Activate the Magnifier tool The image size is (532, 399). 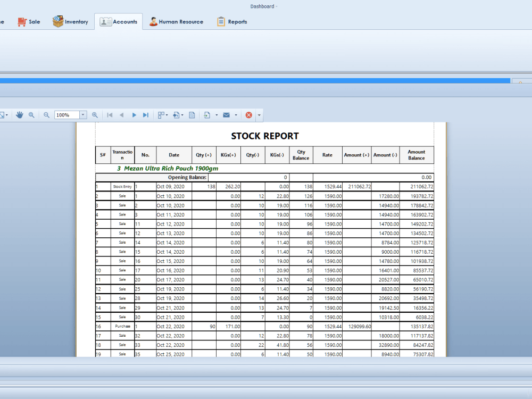31,115
